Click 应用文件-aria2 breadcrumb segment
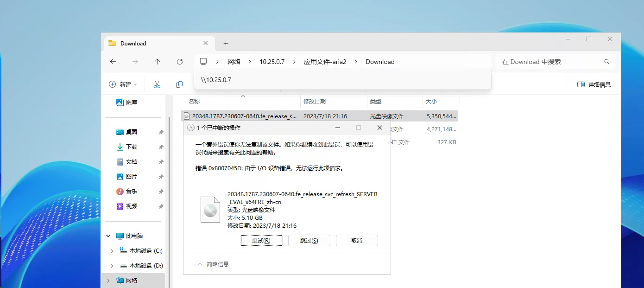This screenshot has height=288, width=644. tap(325, 62)
